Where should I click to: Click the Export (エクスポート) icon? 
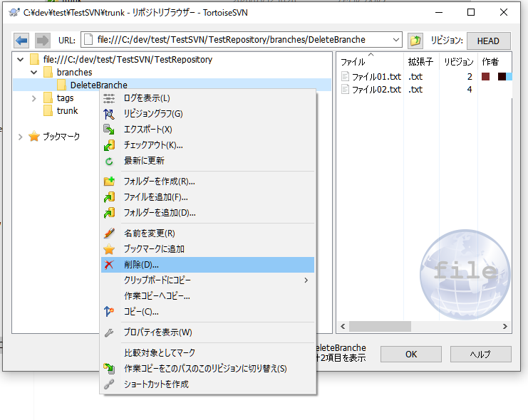pos(109,130)
